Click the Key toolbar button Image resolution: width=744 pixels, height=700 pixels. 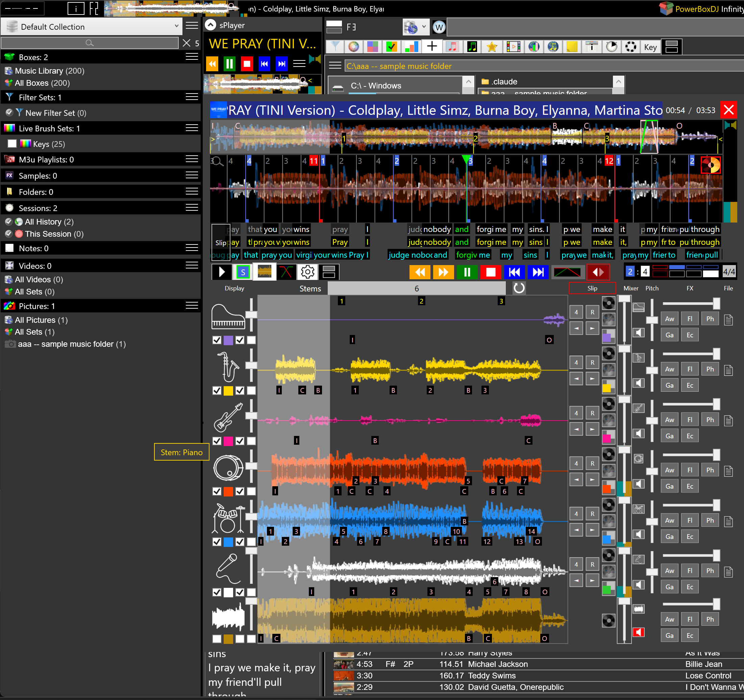pyautogui.click(x=650, y=47)
